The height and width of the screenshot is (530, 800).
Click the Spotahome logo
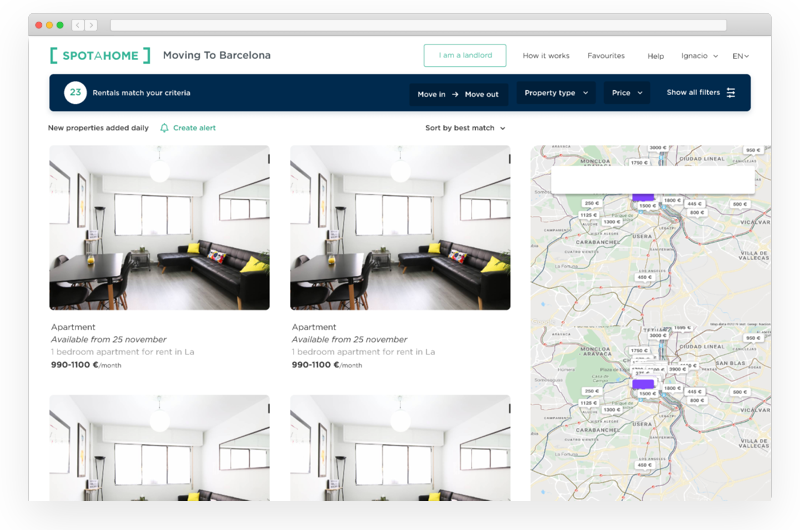(x=100, y=56)
